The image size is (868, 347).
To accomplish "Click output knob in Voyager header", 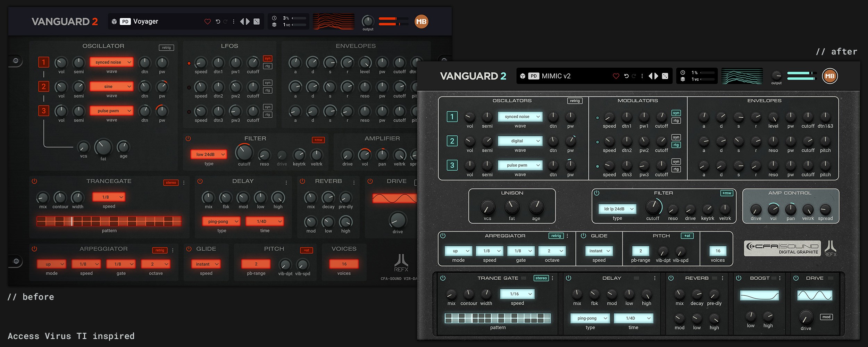I will coord(368,21).
